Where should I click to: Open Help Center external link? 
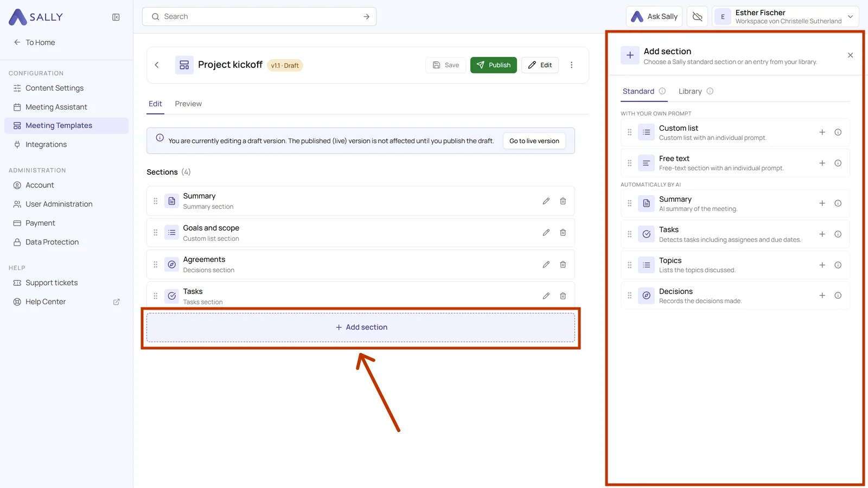pos(66,301)
